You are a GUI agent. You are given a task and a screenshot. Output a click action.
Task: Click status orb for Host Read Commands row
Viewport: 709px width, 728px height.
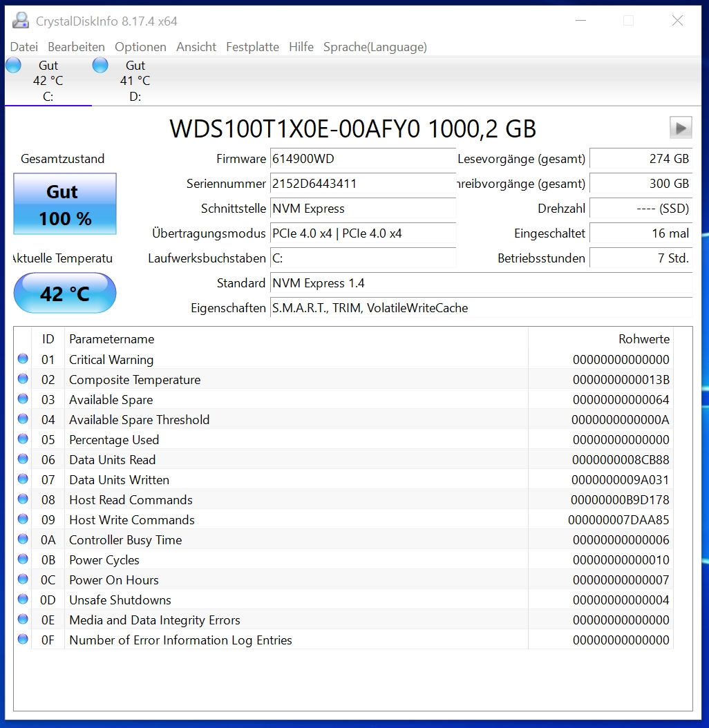pos(23,499)
